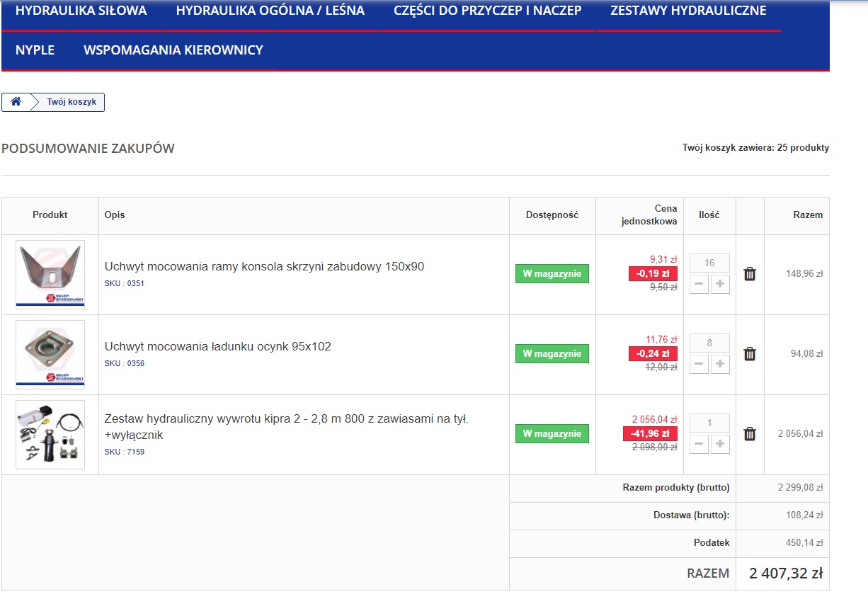Open Wspomagania Kierownicy category

click(x=173, y=50)
